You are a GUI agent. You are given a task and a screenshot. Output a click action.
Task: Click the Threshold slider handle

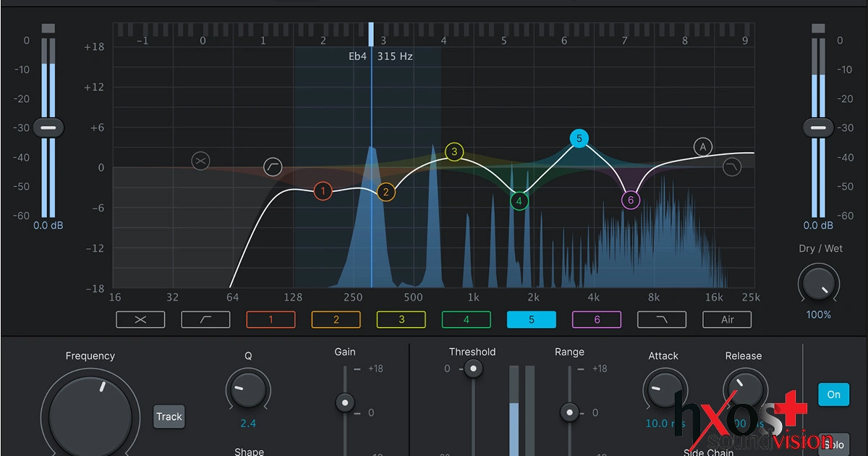click(473, 369)
